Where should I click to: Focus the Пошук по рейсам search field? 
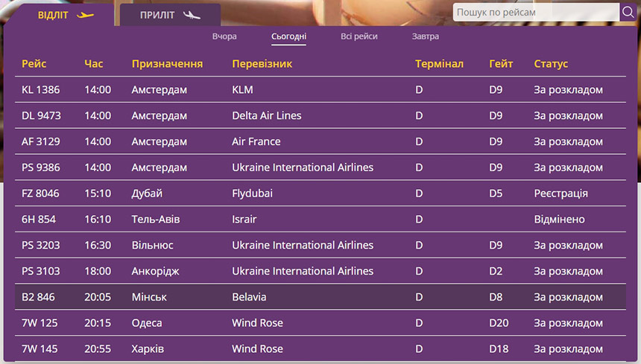click(x=537, y=12)
